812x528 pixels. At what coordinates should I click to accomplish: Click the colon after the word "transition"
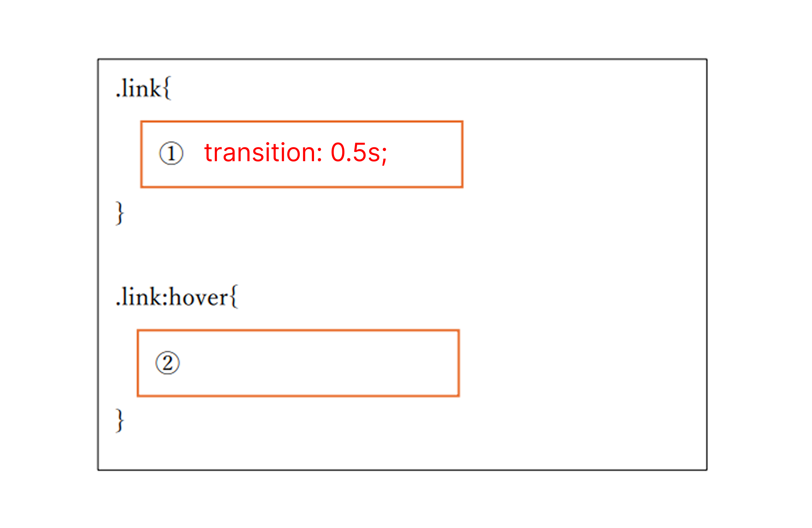320,155
